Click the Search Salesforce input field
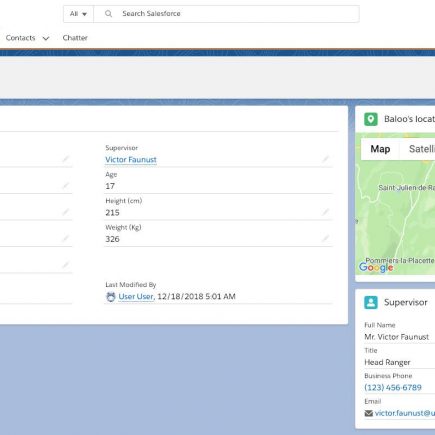Image resolution: width=435 pixels, height=435 pixels. [226, 14]
